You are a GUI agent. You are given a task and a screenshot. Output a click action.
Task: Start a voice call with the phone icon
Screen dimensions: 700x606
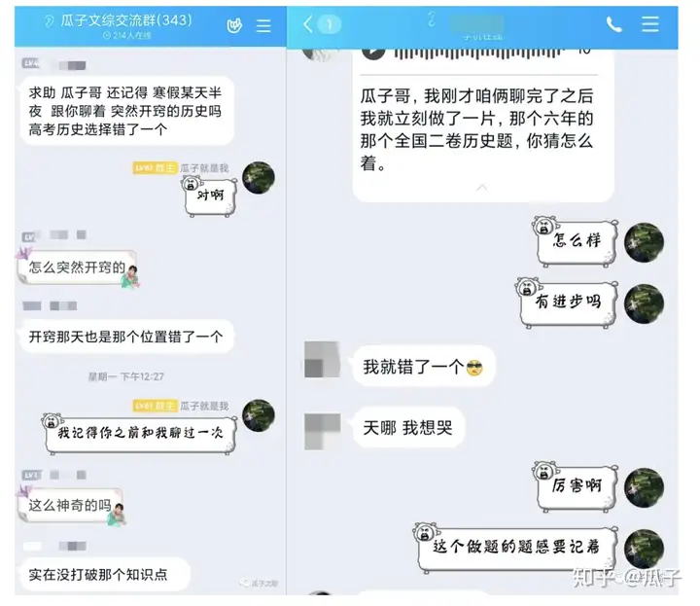point(613,24)
